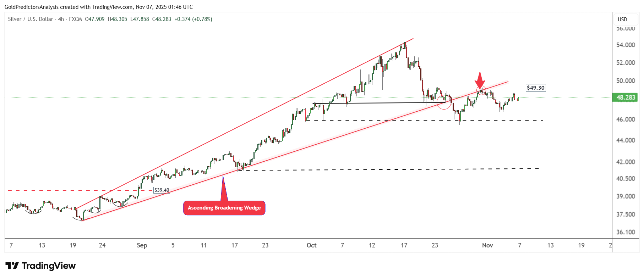Click the 42.000 level on the price scale
644x279 pixels.
(626, 162)
